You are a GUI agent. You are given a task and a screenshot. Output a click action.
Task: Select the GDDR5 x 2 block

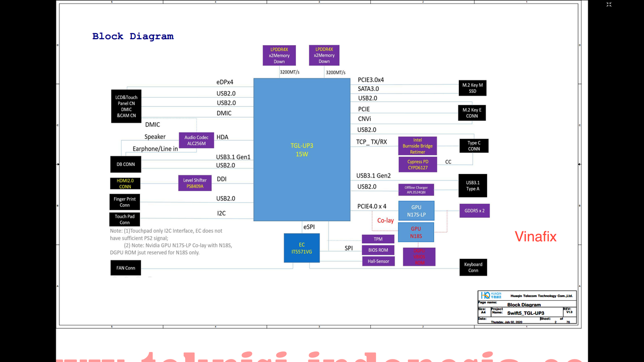pyautogui.click(x=474, y=211)
